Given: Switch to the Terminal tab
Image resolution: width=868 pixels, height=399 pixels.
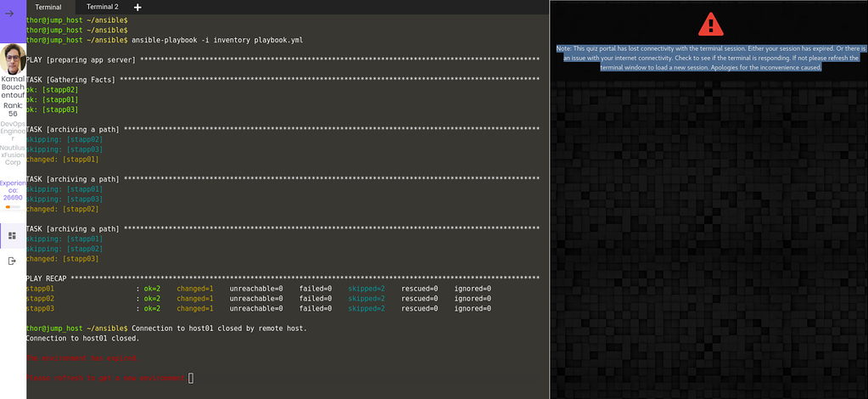Looking at the screenshot, I should 48,7.
